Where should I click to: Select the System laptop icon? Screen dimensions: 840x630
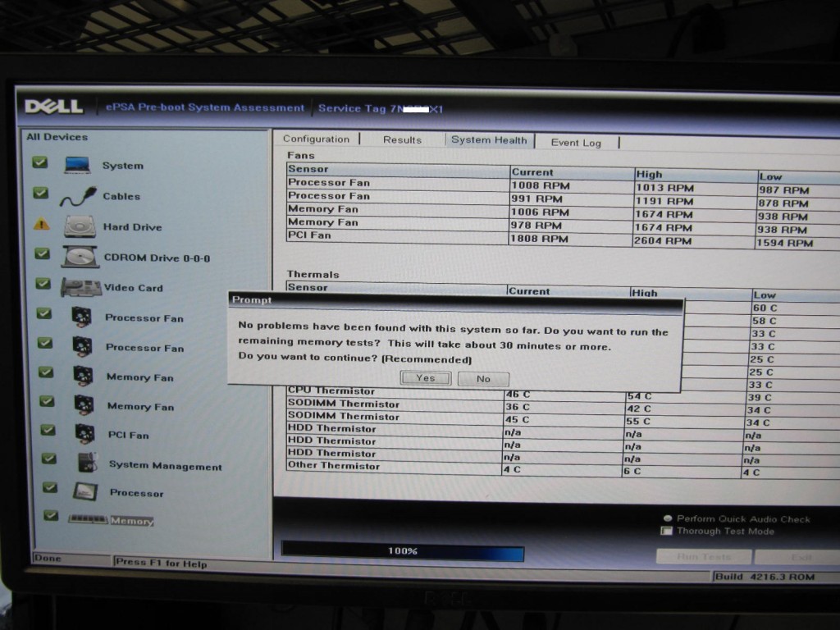pyautogui.click(x=77, y=165)
